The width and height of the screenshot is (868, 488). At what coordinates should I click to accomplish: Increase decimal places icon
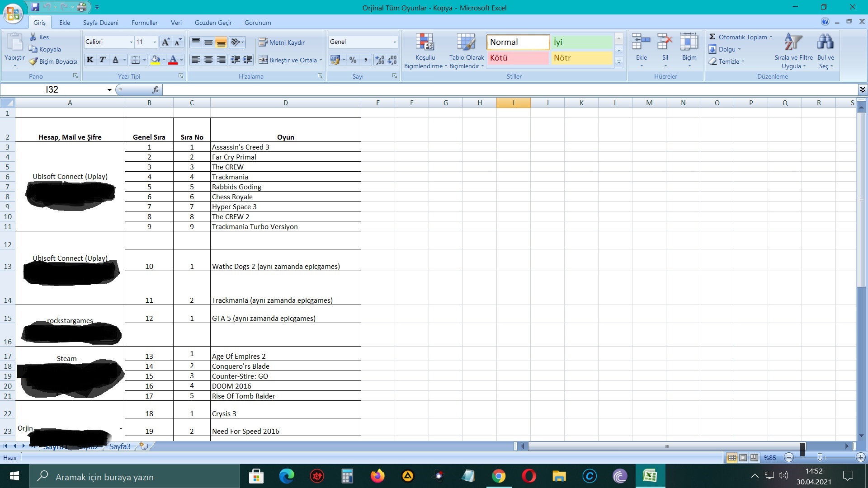tap(380, 60)
